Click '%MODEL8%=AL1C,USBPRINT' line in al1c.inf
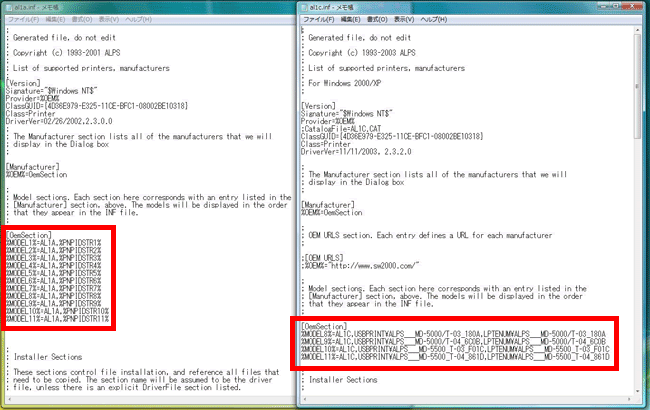Image resolution: width=650 pixels, height=410 pixels. [x=454, y=334]
